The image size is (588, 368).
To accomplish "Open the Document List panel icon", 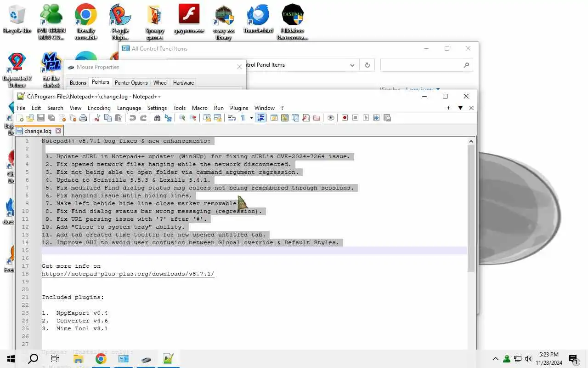I will tap(295, 118).
